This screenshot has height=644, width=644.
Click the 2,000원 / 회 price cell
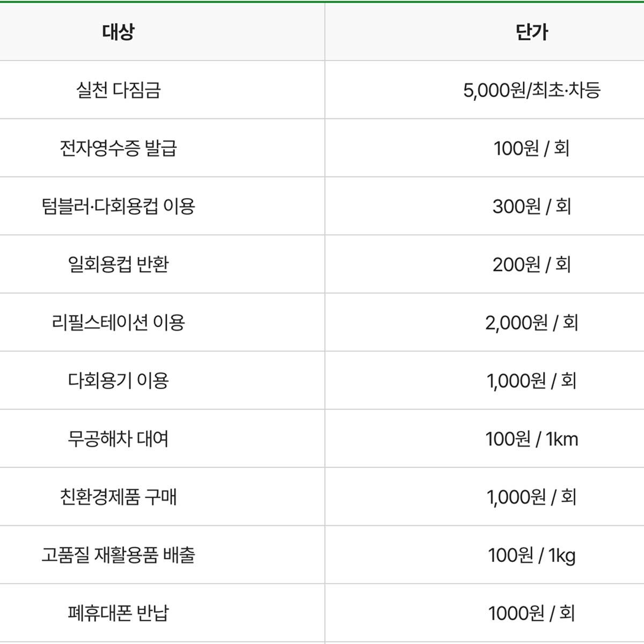pos(532,322)
